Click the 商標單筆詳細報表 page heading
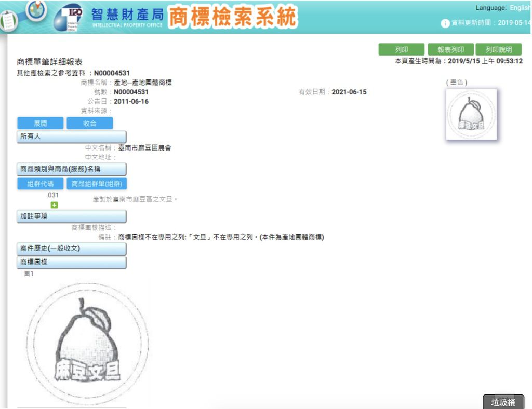532x409 pixels. click(49, 62)
